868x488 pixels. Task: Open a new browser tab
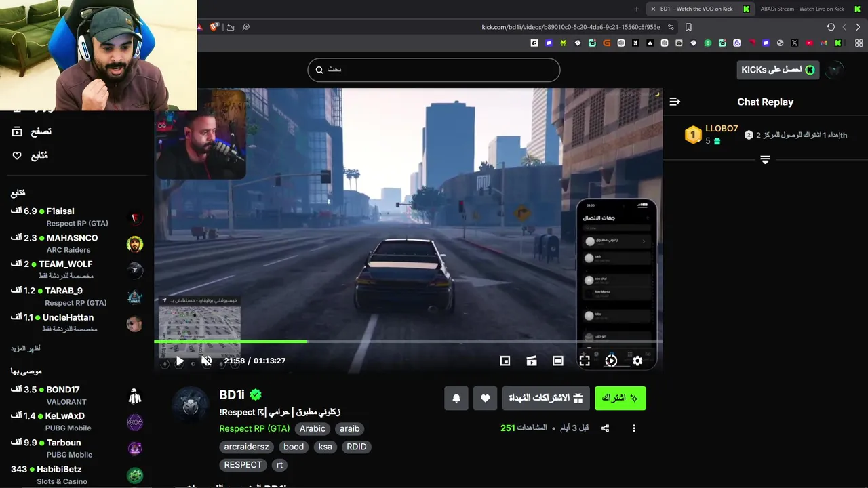[x=636, y=9]
